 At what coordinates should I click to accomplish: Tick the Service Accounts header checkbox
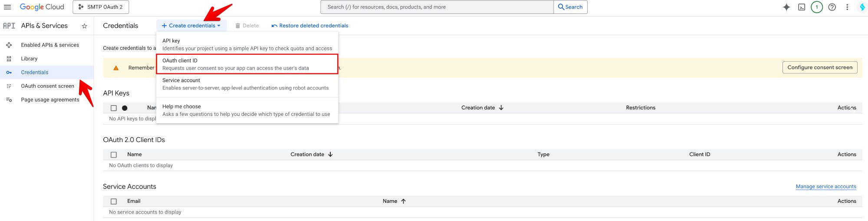point(114,201)
